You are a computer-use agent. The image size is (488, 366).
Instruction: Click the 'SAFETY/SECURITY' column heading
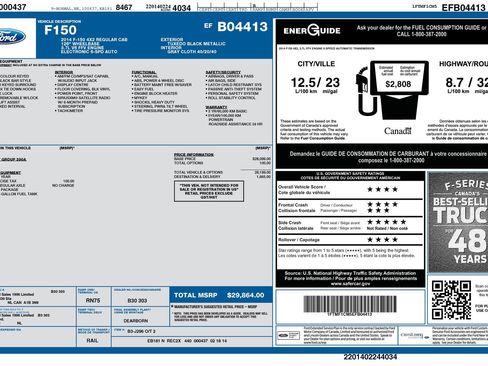[x=223, y=72]
